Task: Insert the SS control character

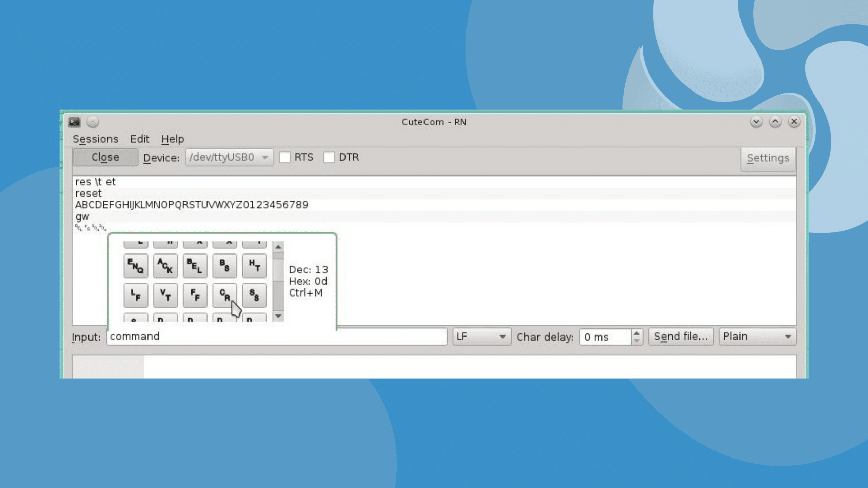Action: (x=254, y=295)
